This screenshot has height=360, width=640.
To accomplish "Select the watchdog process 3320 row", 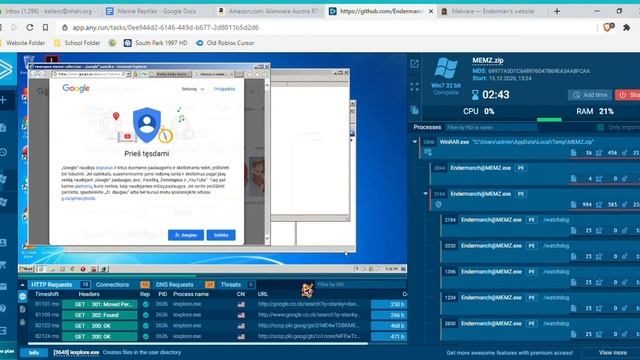I will [x=540, y=251].
